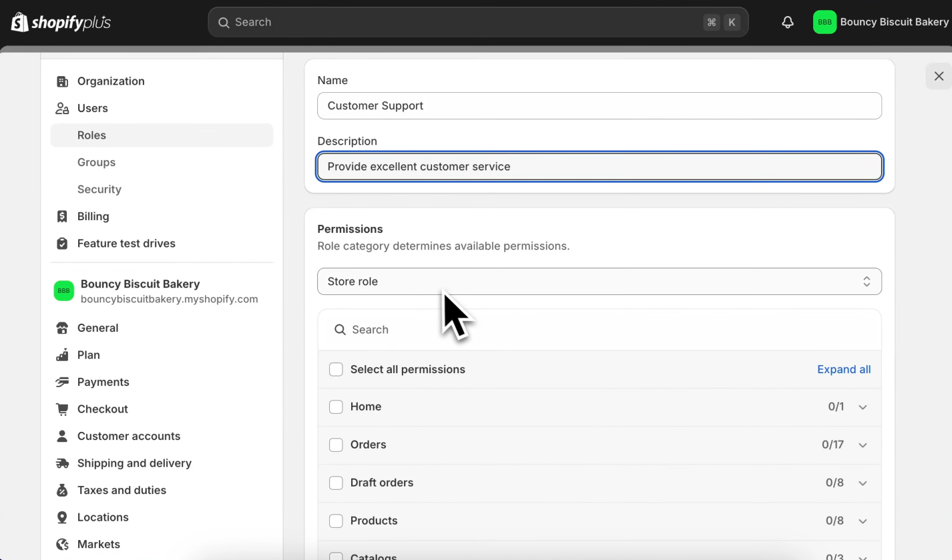Select Bouncy Biscuit Bakery store in sidebar
The height and width of the screenshot is (560, 952).
click(162, 291)
